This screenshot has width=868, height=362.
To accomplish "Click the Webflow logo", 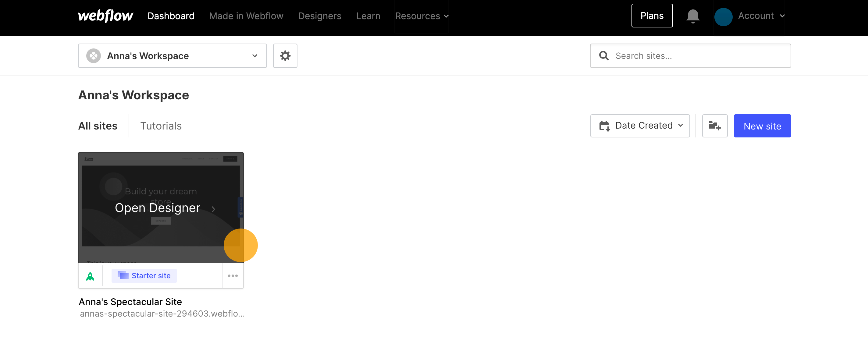I will click(105, 16).
